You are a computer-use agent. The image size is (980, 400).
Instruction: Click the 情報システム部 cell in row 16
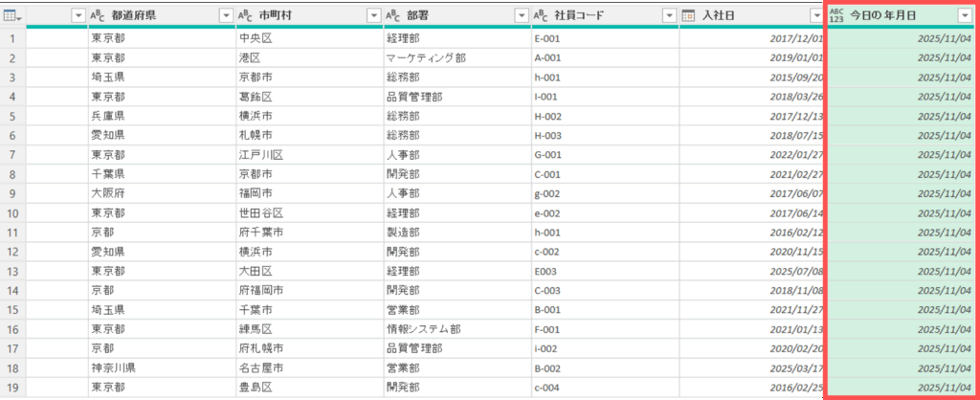pyautogui.click(x=426, y=329)
